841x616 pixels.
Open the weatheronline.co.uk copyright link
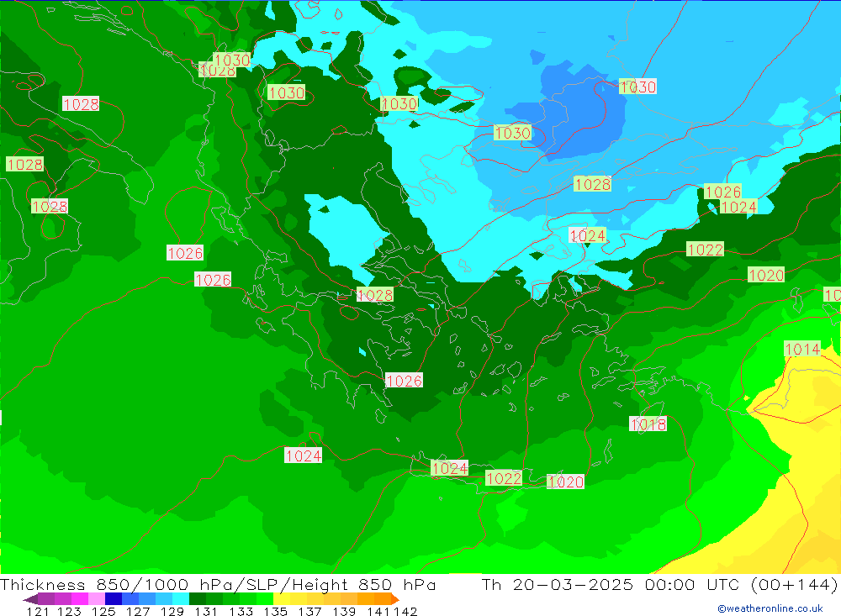pos(770,608)
